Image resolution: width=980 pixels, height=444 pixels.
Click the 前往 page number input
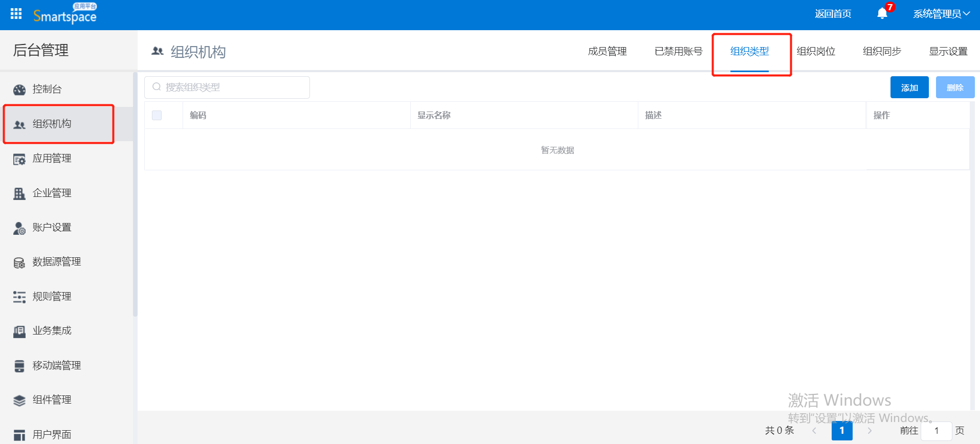click(936, 431)
